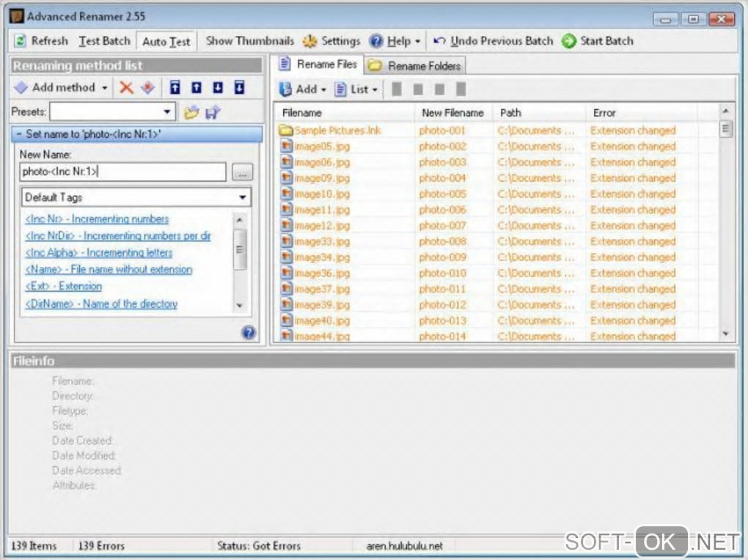Viewport: 748px width, 560px height.
Task: Move method up one position
Action: point(197,88)
